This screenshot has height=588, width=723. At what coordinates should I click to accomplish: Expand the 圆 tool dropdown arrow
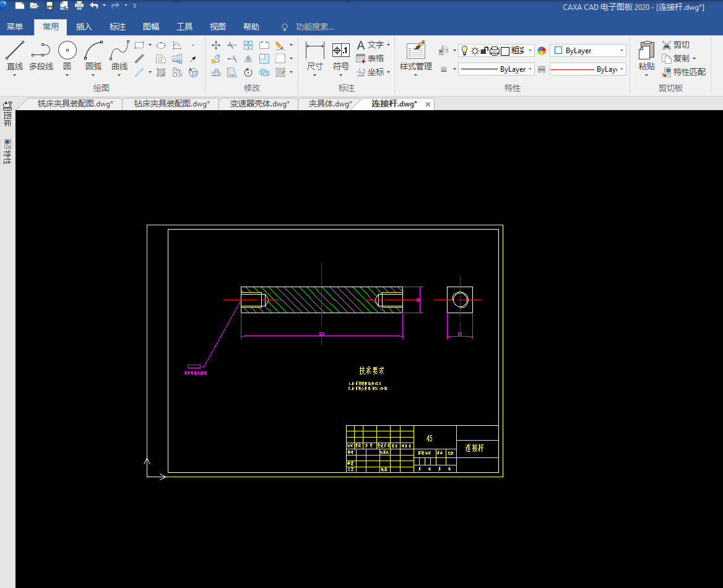[67, 75]
